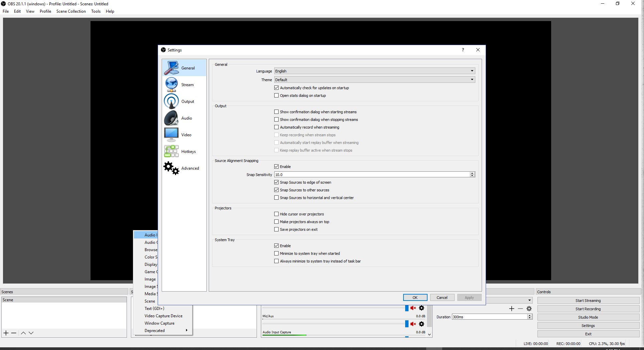
Task: Click Start Streaming button
Action: [588, 301]
